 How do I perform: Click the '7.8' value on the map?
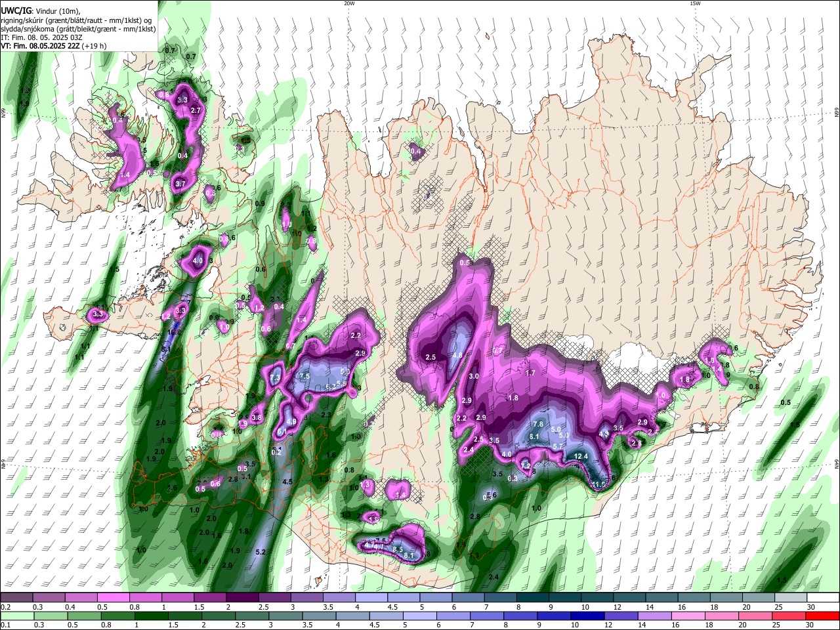pos(538,424)
